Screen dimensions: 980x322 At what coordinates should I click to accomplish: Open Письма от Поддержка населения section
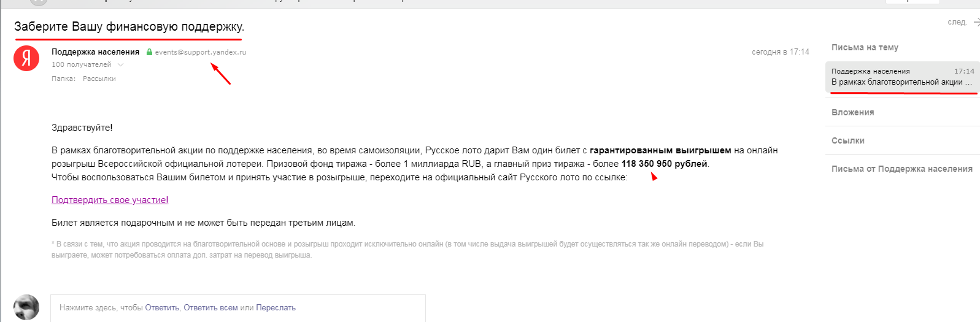pos(901,169)
